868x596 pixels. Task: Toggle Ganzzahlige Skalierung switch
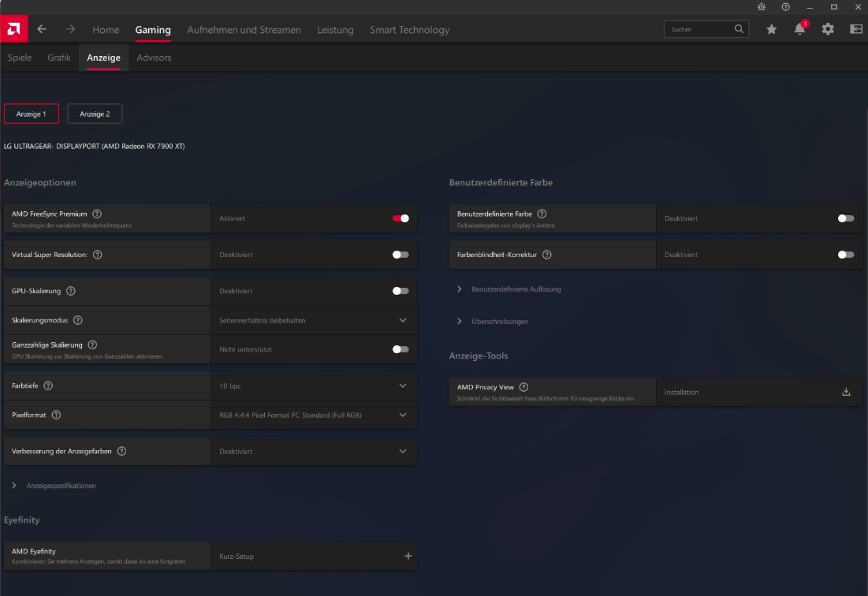(x=400, y=349)
